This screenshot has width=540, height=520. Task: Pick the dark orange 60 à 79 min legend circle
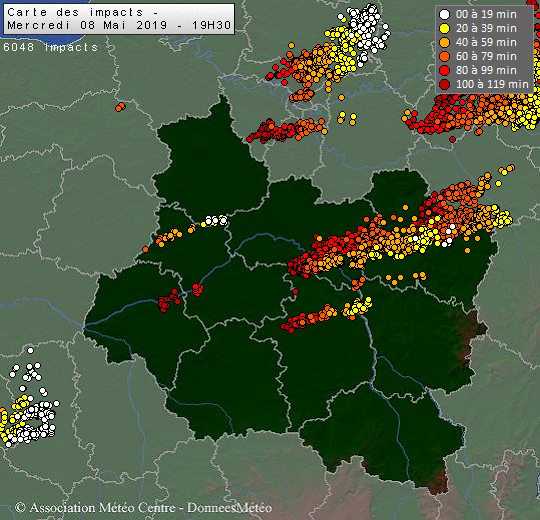(x=445, y=56)
